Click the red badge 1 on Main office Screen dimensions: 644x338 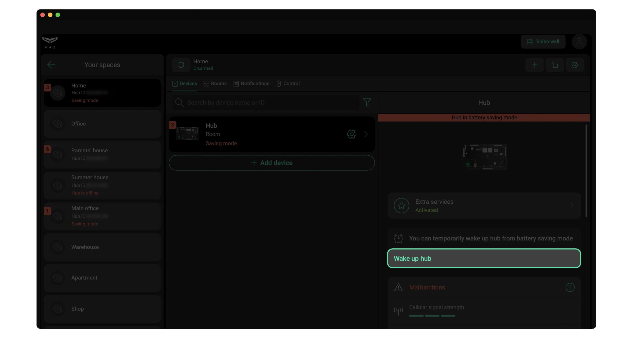(47, 211)
